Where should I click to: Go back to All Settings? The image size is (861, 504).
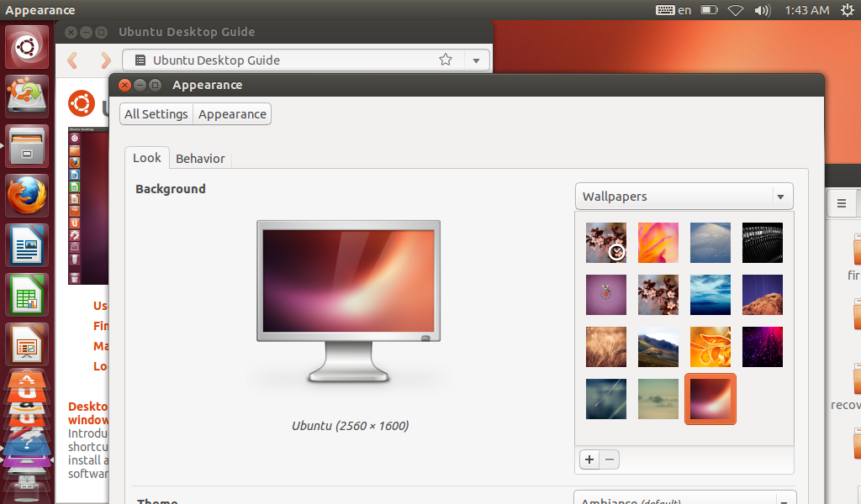point(156,114)
